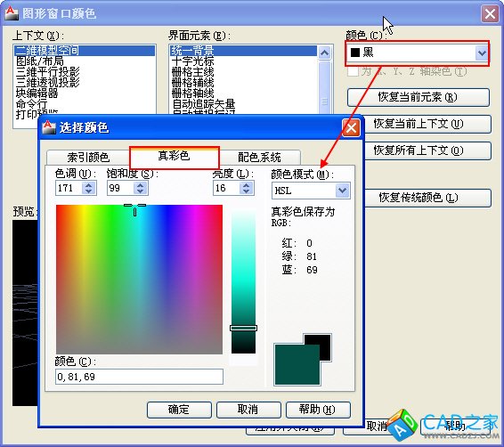The image size is (504, 447).
Task: Click 确定 in the 选择颜色 dialog
Action: 179,410
